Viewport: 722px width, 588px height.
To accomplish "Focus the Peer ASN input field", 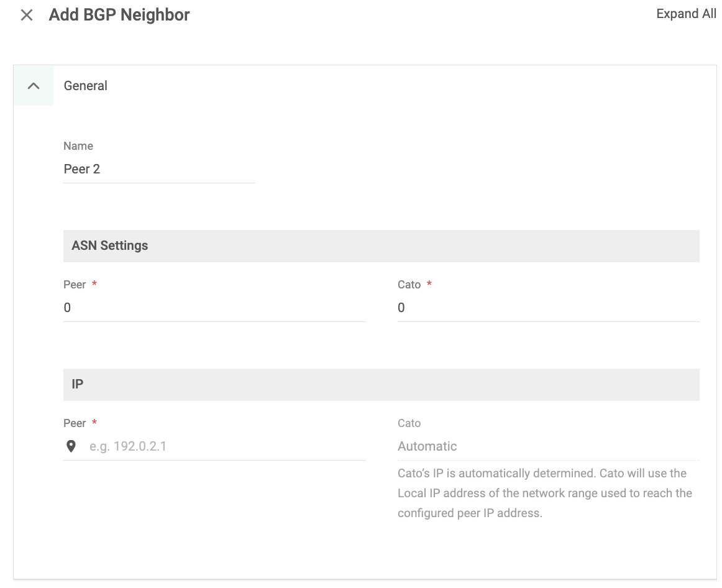I will [x=214, y=308].
